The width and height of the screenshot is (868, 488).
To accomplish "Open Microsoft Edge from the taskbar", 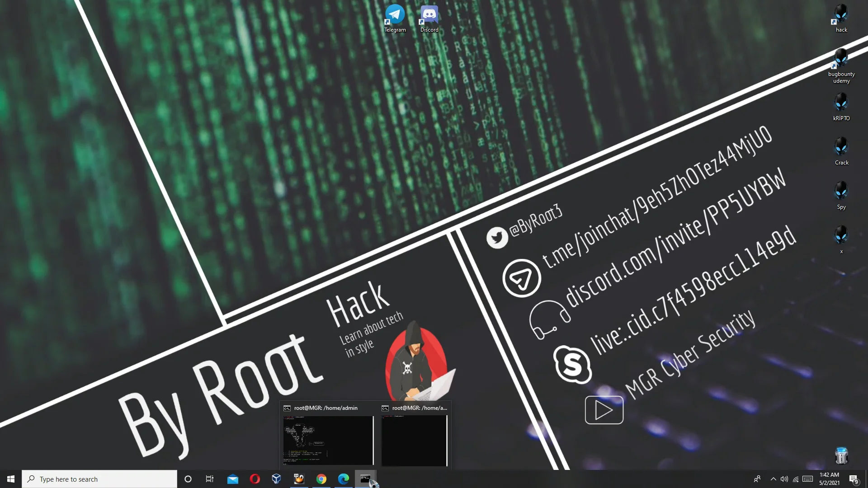I will (x=344, y=479).
